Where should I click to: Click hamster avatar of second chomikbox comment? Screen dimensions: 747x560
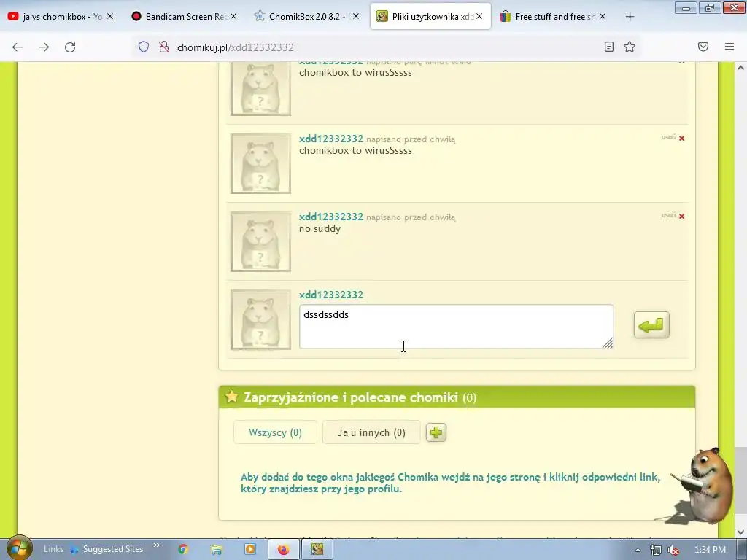click(x=260, y=164)
